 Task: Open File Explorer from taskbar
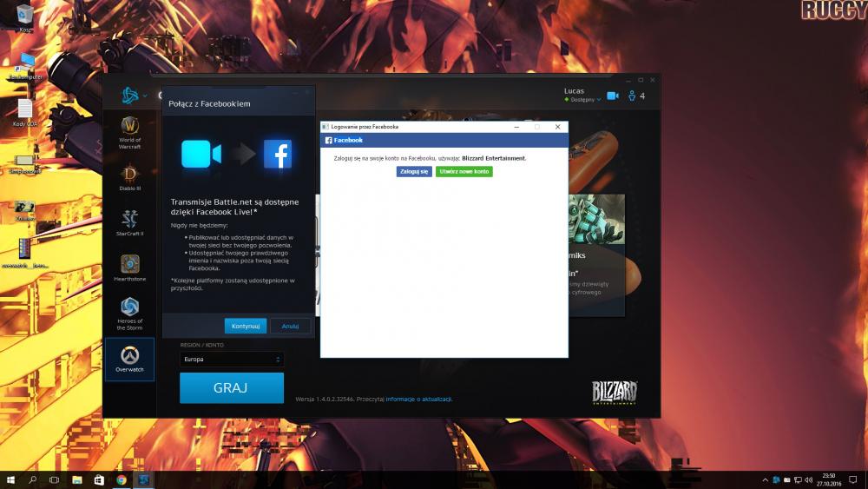(77, 479)
